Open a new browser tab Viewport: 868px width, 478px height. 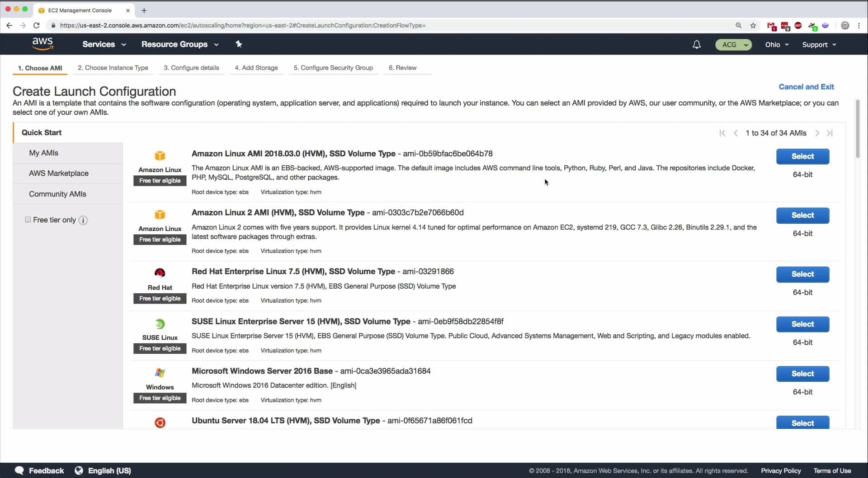pyautogui.click(x=144, y=10)
